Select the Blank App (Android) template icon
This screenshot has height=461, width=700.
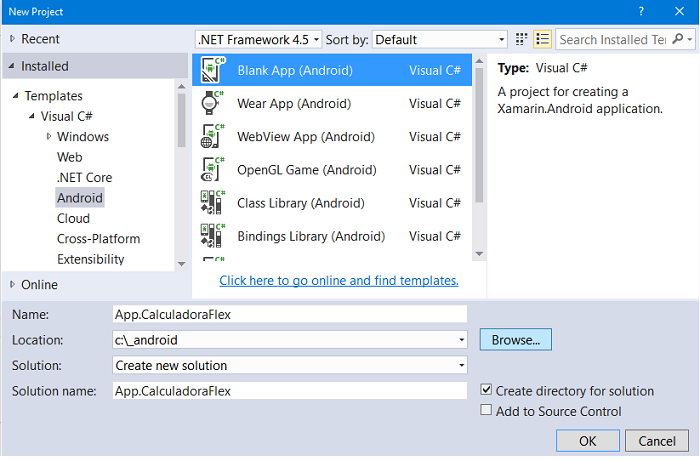coord(212,70)
